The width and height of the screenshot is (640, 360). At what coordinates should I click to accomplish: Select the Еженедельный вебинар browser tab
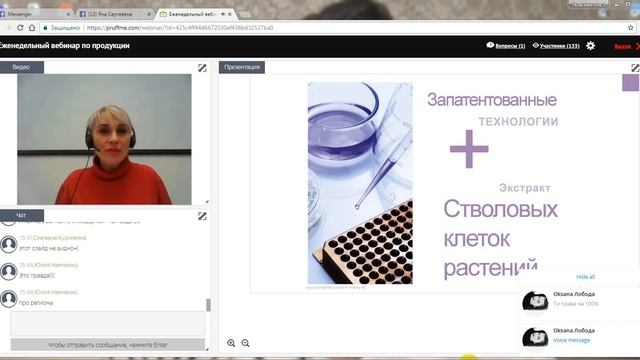click(195, 14)
